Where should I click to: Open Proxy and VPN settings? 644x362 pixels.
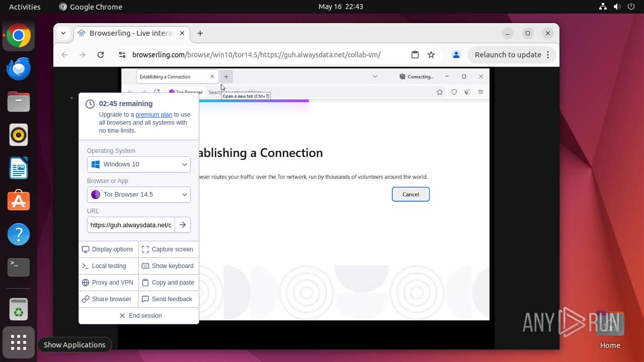point(108,283)
